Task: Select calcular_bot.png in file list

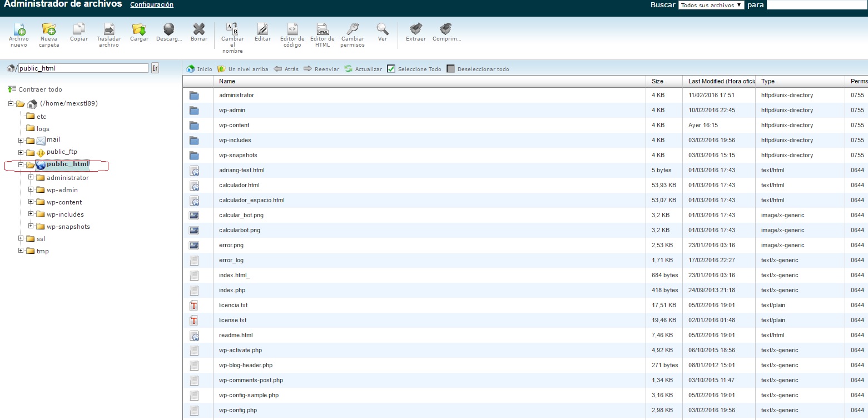Action: tap(241, 215)
